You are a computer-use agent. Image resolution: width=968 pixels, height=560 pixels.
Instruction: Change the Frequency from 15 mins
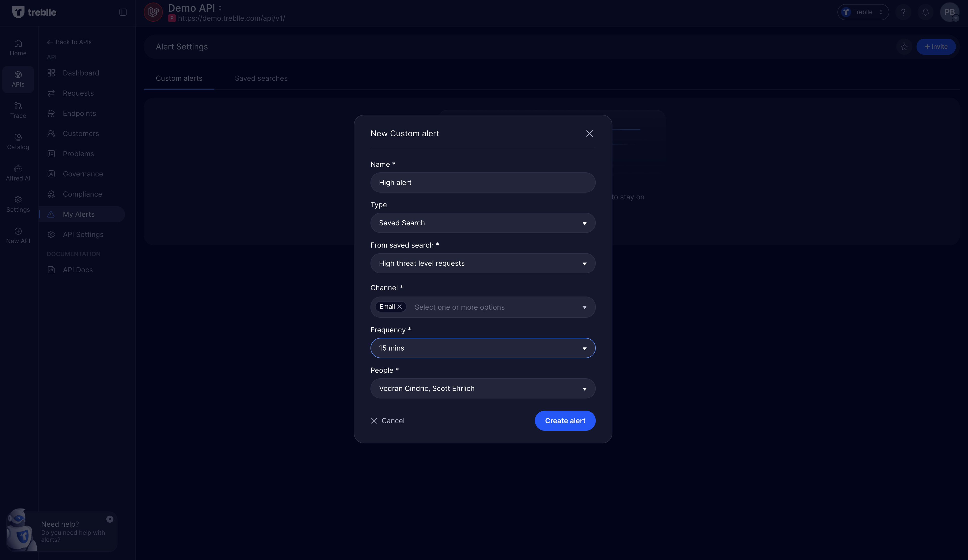[482, 348]
